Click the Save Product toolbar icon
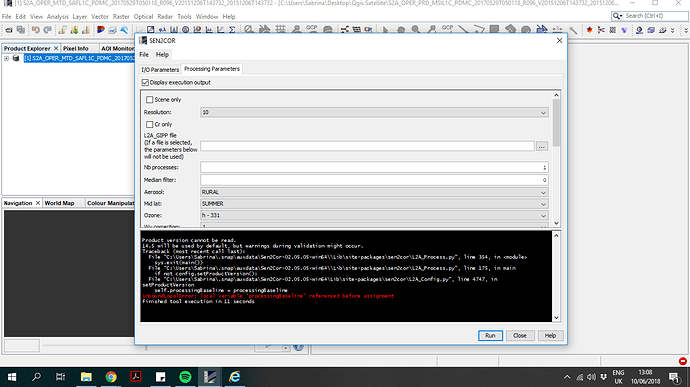Viewport: 690px width, 387px height. [x=21, y=30]
